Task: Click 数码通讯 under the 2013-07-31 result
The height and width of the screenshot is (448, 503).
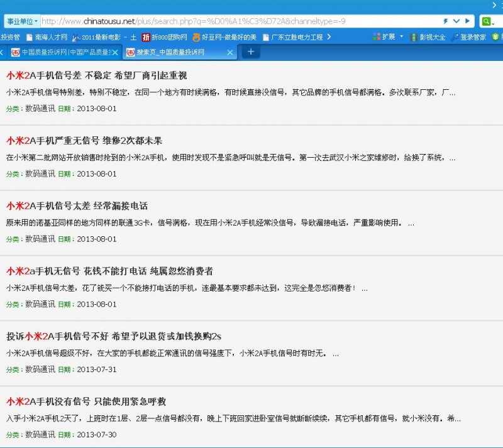Action: click(40, 369)
